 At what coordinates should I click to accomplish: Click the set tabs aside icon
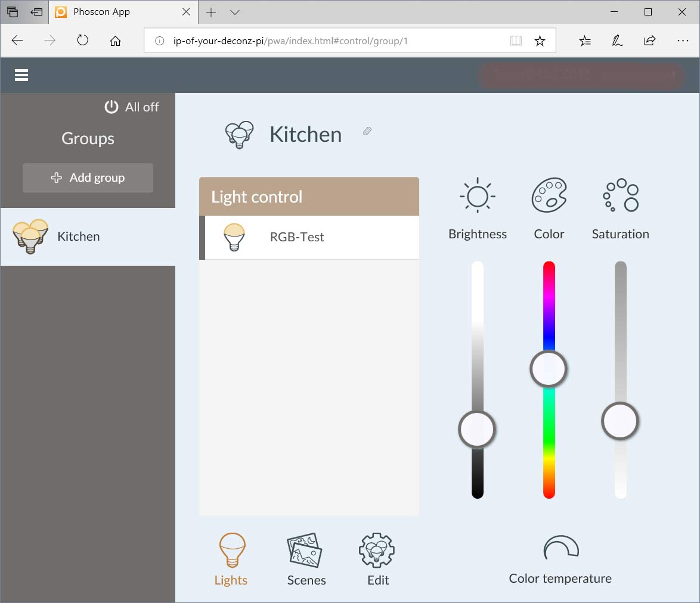point(36,12)
